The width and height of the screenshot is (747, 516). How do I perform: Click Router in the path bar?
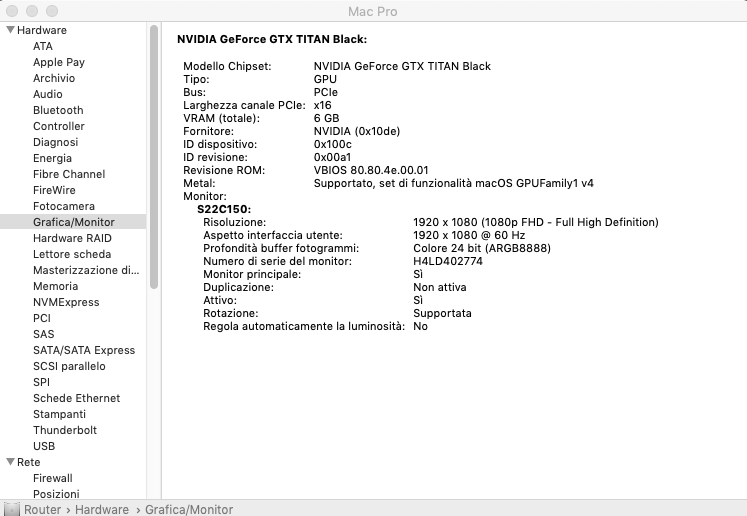click(42, 509)
